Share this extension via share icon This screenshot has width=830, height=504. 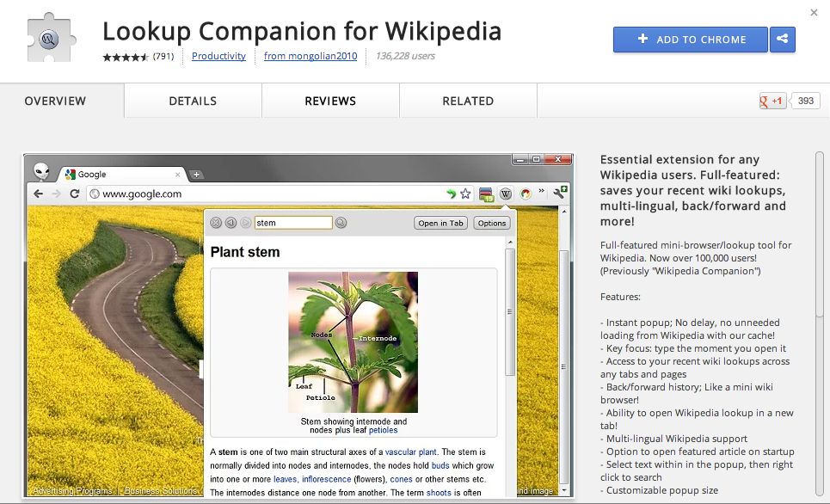point(783,40)
